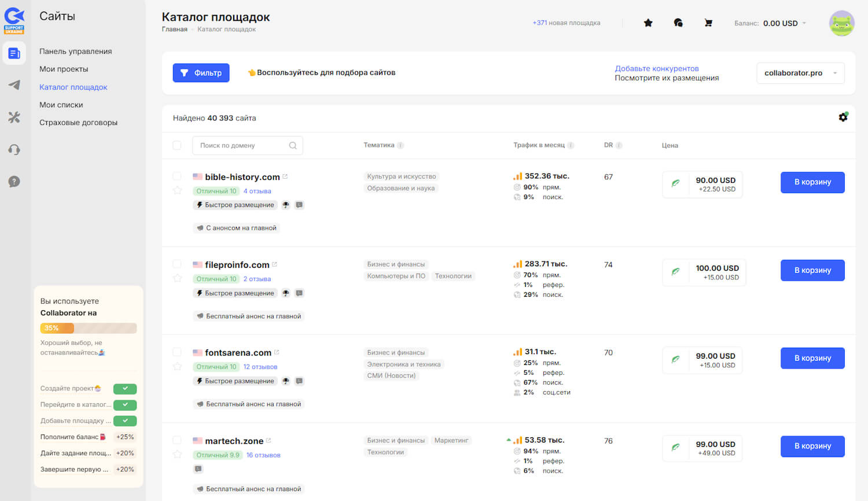Open the chat messages icon in header
Screen dimensions: 868x501
pos(678,23)
